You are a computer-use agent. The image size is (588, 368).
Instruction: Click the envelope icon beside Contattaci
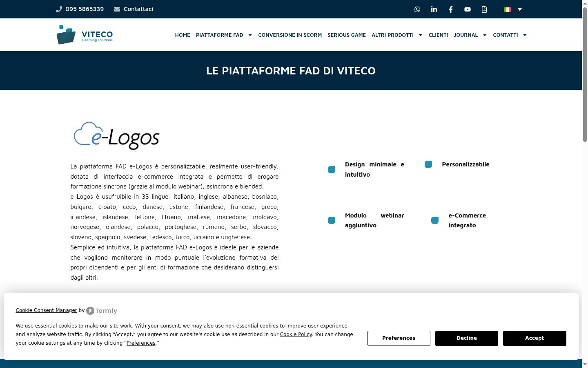point(117,9)
